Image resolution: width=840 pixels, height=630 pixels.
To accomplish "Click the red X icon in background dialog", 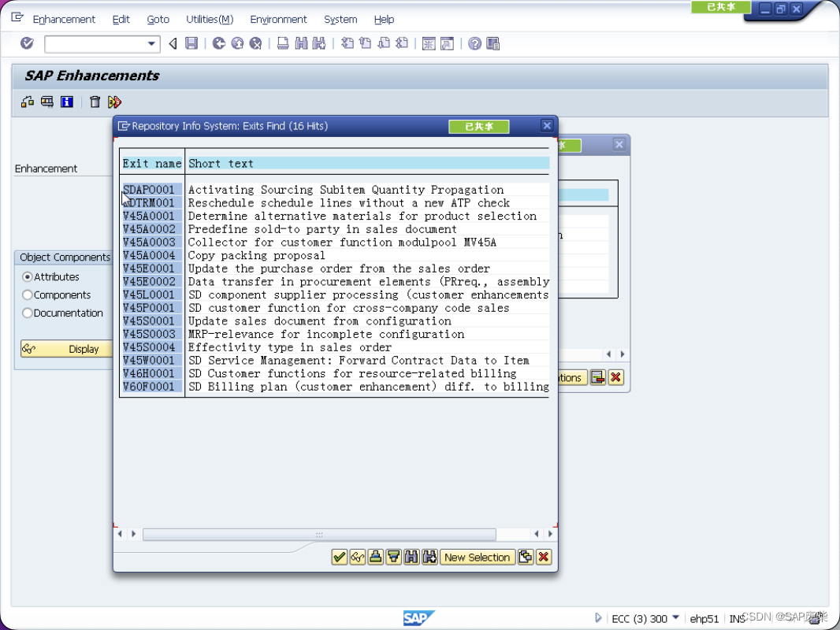I will coord(615,377).
